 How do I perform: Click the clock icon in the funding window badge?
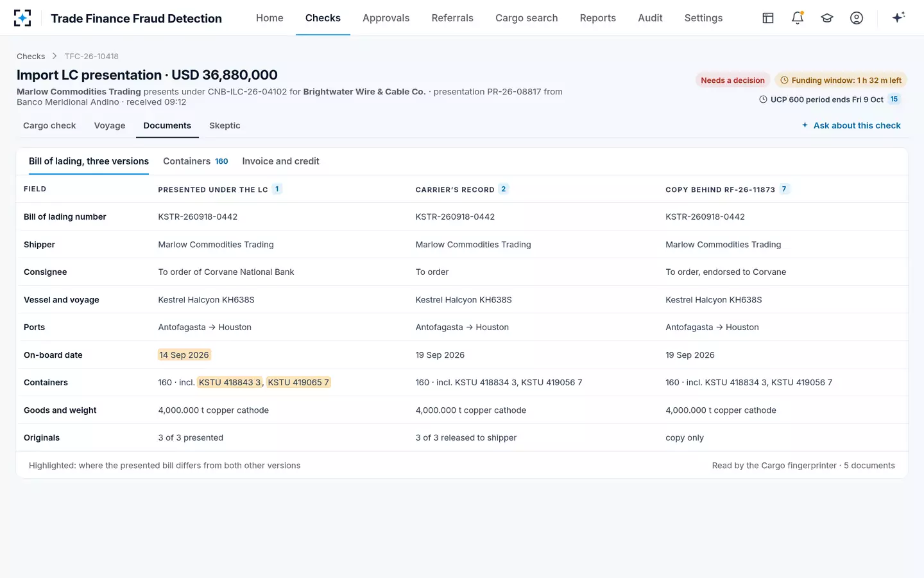(x=784, y=80)
